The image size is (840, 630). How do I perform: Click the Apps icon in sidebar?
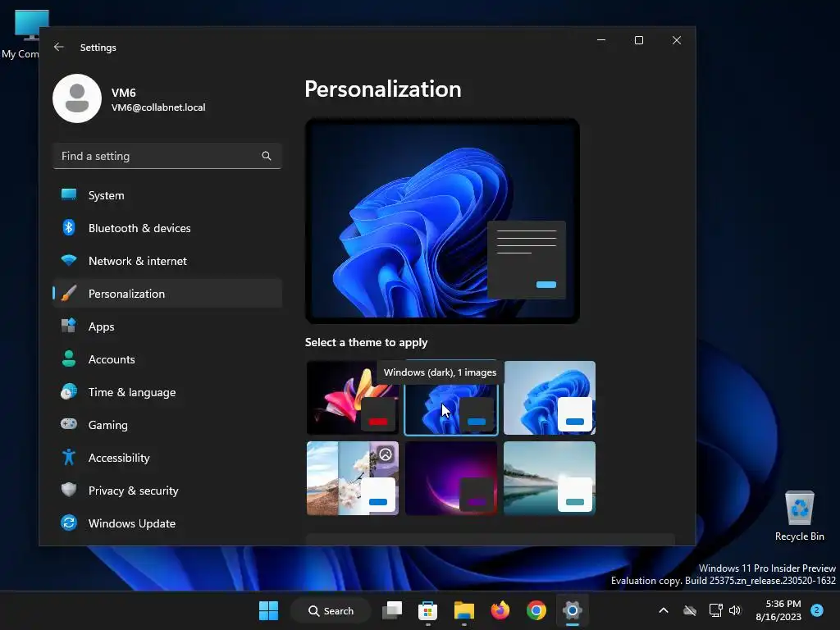[x=69, y=326]
